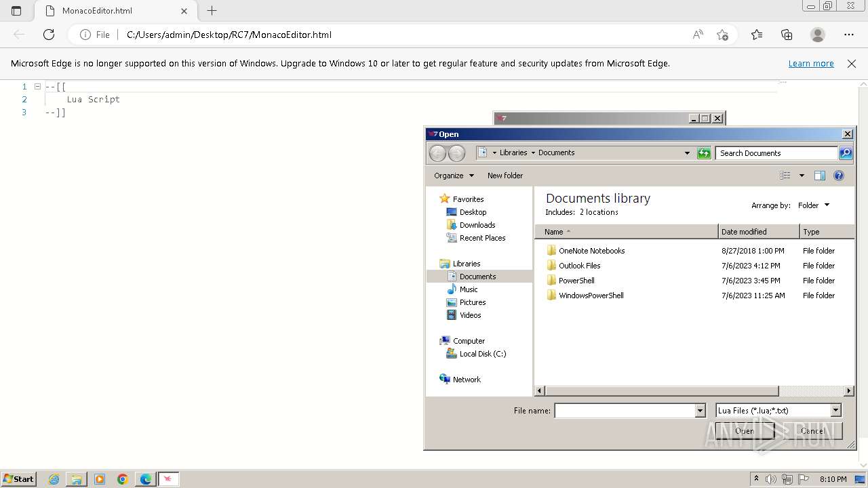
Task: Open Collections icon in Edge toolbar
Action: (x=787, y=35)
